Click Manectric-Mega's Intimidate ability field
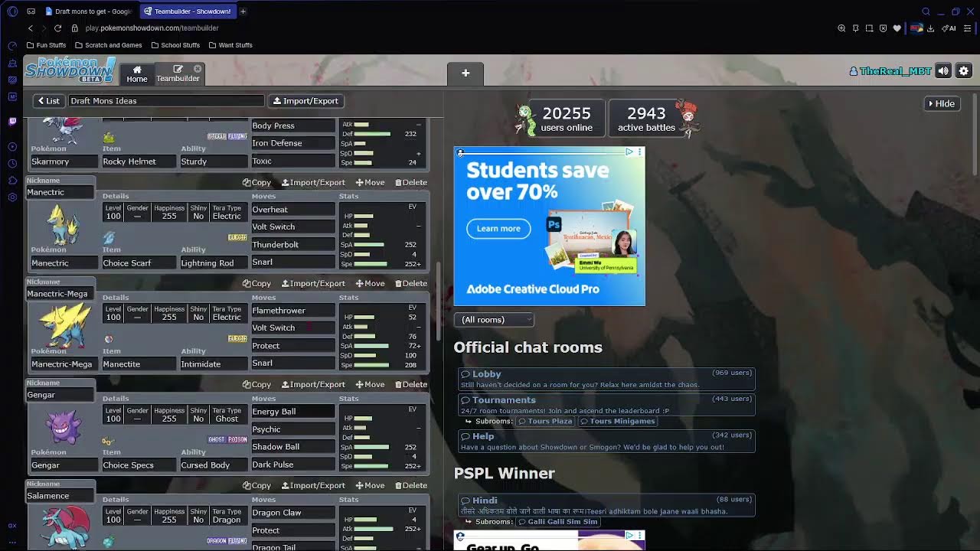 pyautogui.click(x=214, y=364)
